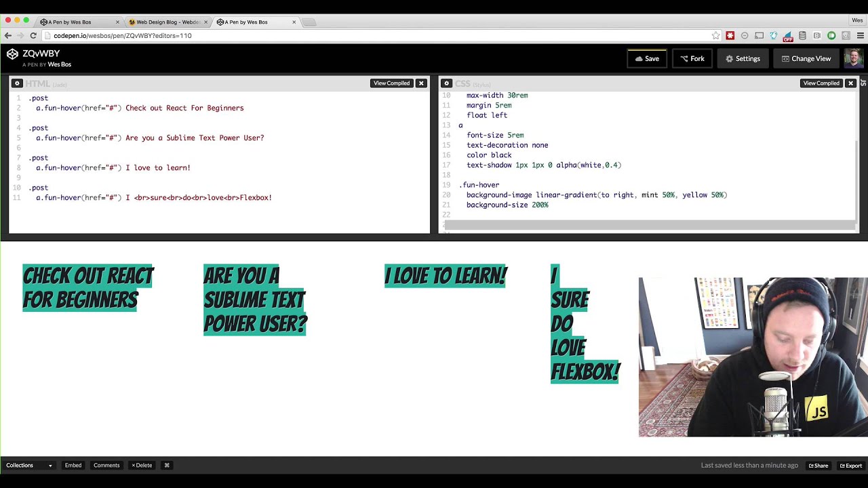Close the first CodePen tab
This screenshot has height=488, width=868.
coord(117,22)
